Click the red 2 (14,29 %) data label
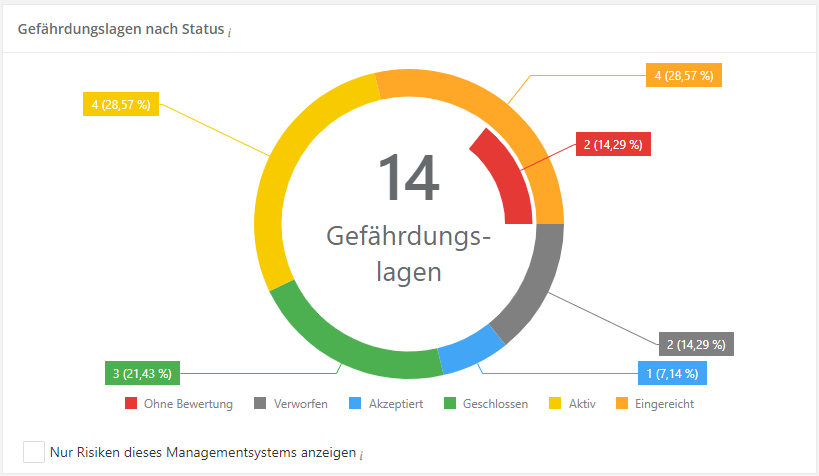Viewport: 819px width, 476px height. pyautogui.click(x=612, y=145)
